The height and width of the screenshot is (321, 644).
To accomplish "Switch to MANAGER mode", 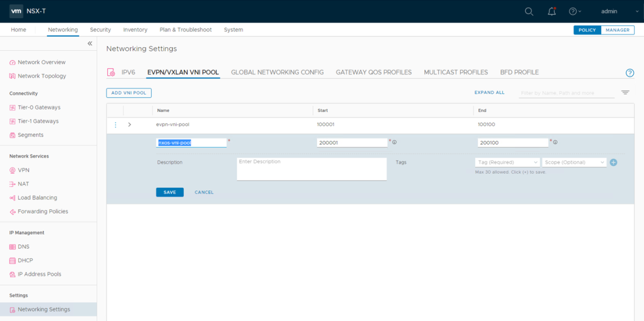I will (618, 30).
